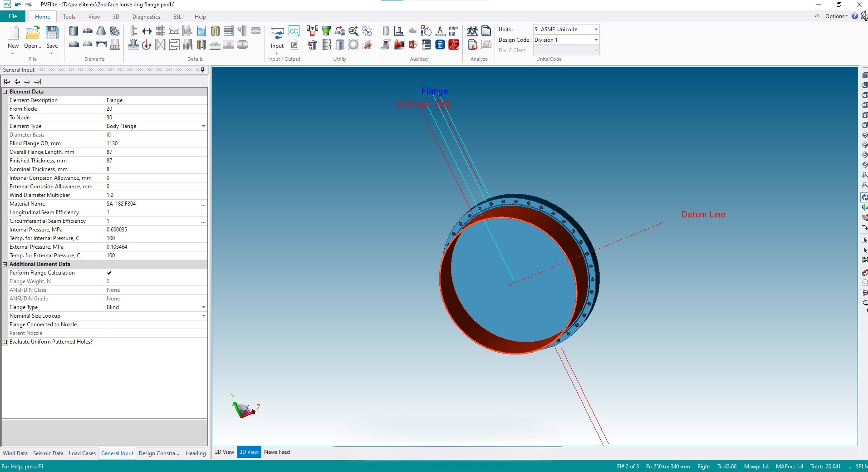Viewport: 868px width, 472px height.
Task: Collapse the Element Data section
Action: tap(5, 92)
